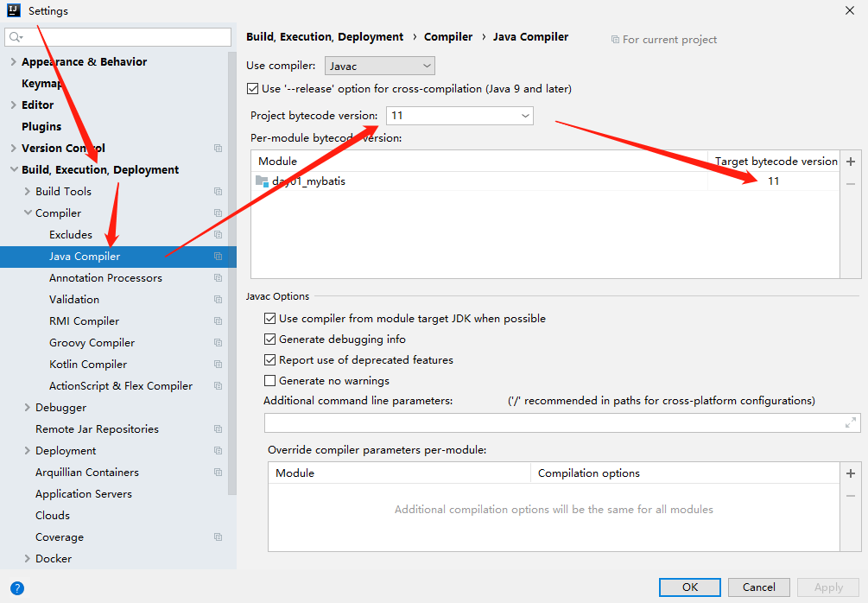Screen dimensions: 868x603
Task: Click project-level icon next to Remote Jar Repositories
Action: pyautogui.click(x=219, y=429)
